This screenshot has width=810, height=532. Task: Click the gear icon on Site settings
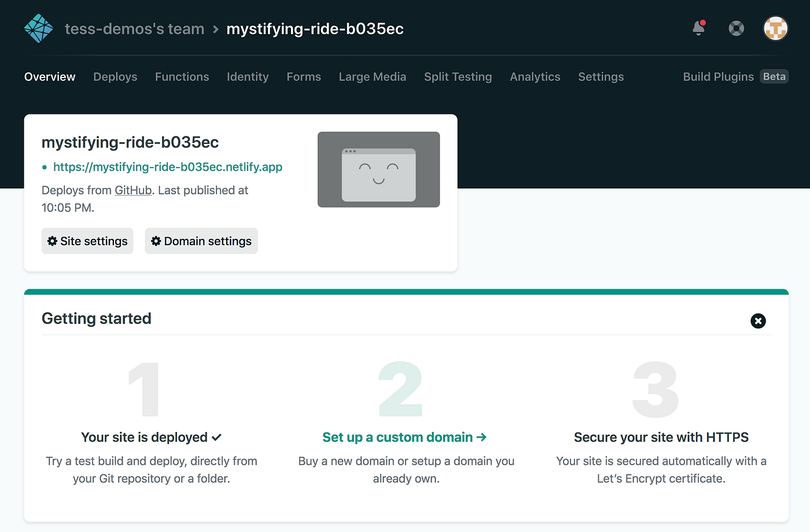point(52,241)
